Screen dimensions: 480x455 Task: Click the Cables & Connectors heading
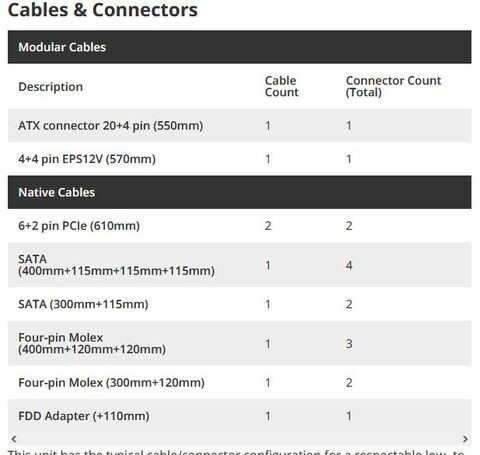pyautogui.click(x=103, y=10)
